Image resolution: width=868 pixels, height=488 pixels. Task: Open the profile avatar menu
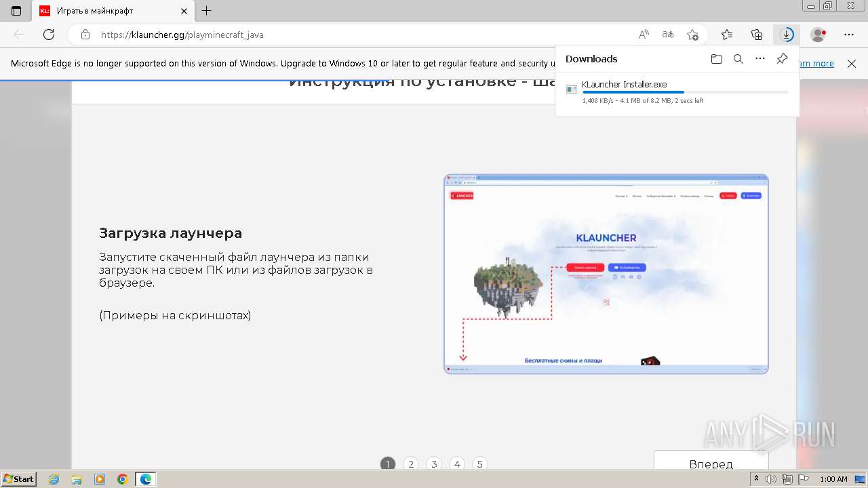(818, 35)
